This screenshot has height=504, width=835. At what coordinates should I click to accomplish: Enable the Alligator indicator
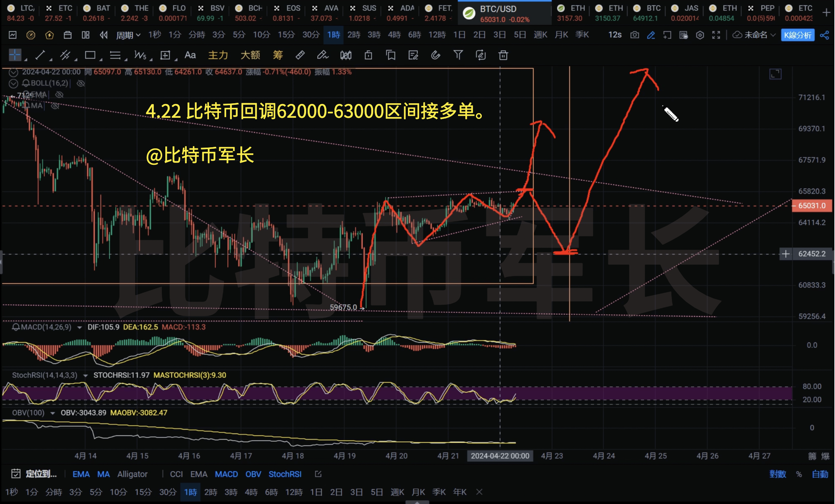click(x=132, y=474)
